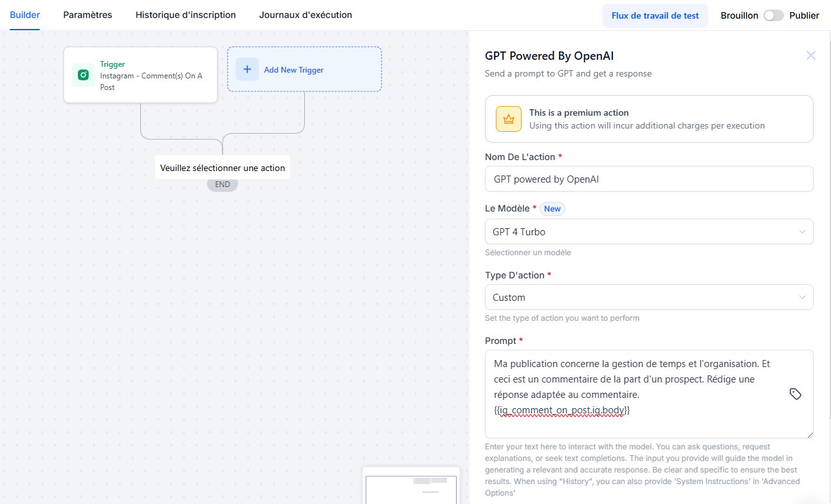The height and width of the screenshot is (504, 831).
Task: Go to the Journaux d'exécution tab
Action: point(306,15)
